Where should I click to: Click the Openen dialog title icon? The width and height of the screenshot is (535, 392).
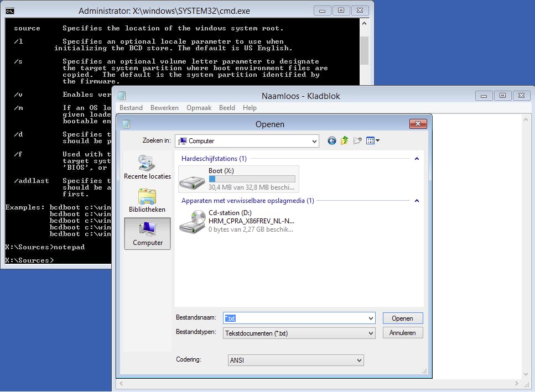click(126, 124)
